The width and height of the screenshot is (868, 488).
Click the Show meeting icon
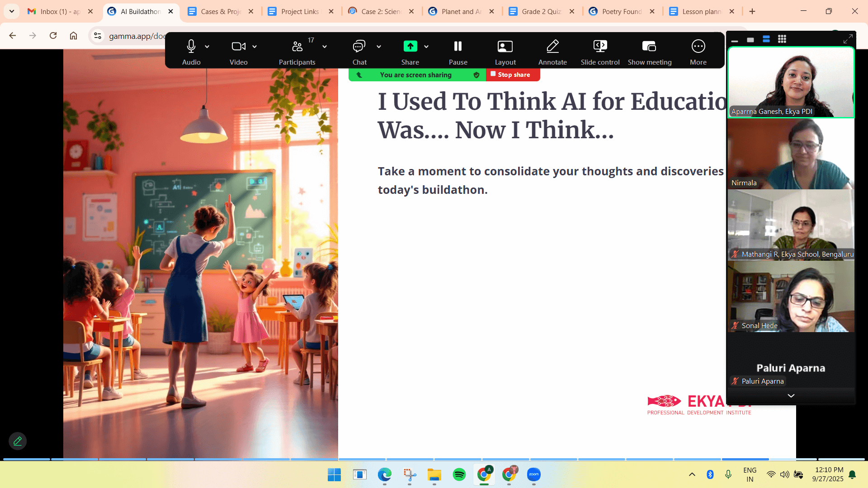pos(649,47)
